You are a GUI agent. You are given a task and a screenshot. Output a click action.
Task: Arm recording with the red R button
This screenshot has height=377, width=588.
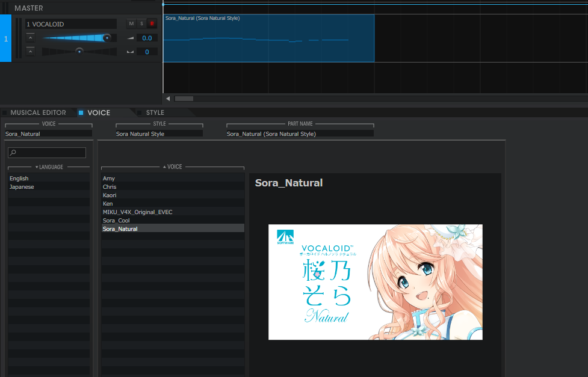pos(152,23)
